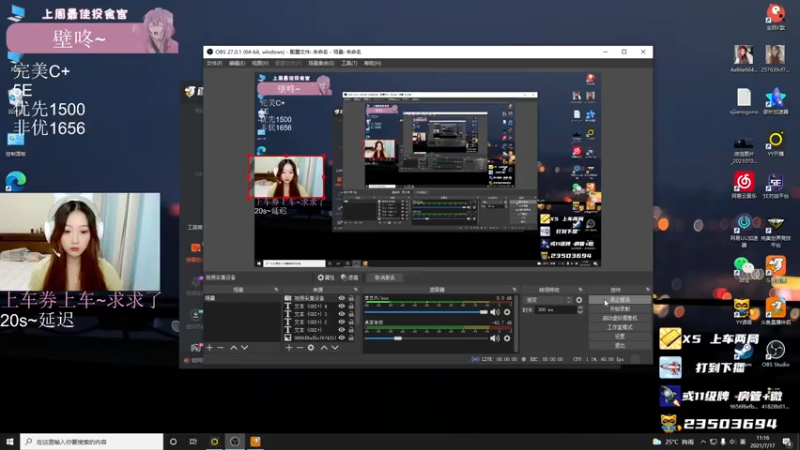Open the Windows Start menu

10,441
